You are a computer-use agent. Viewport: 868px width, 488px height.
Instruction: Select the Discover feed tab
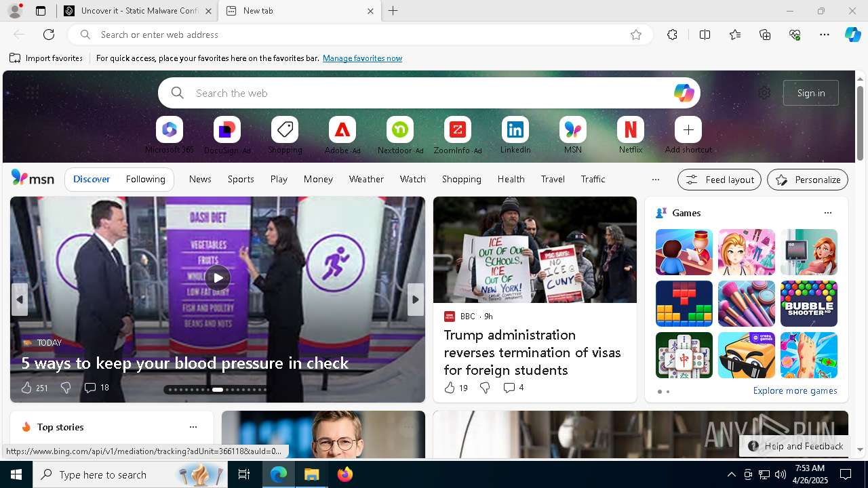[x=92, y=180]
